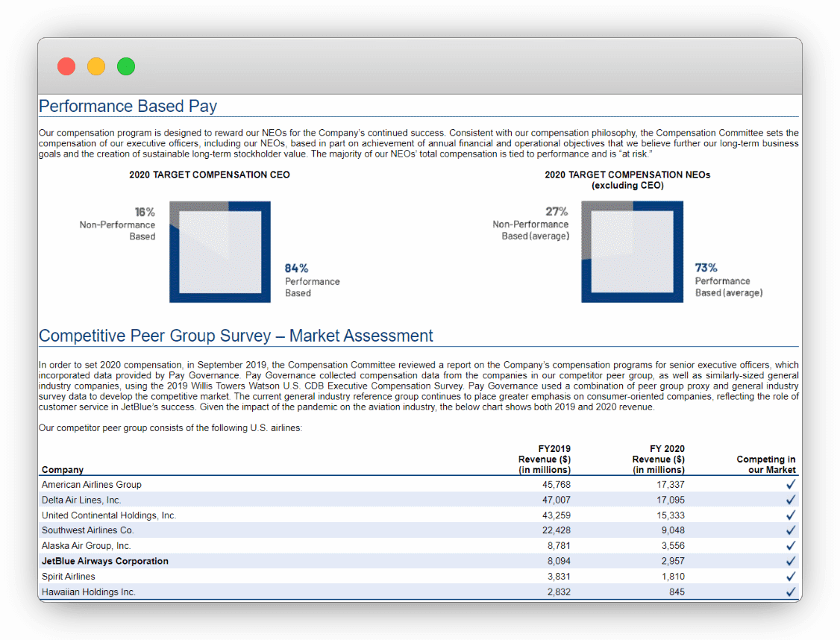Click the Performance Based Pay heading
Image resolution: width=840 pixels, height=640 pixels.
point(128,106)
